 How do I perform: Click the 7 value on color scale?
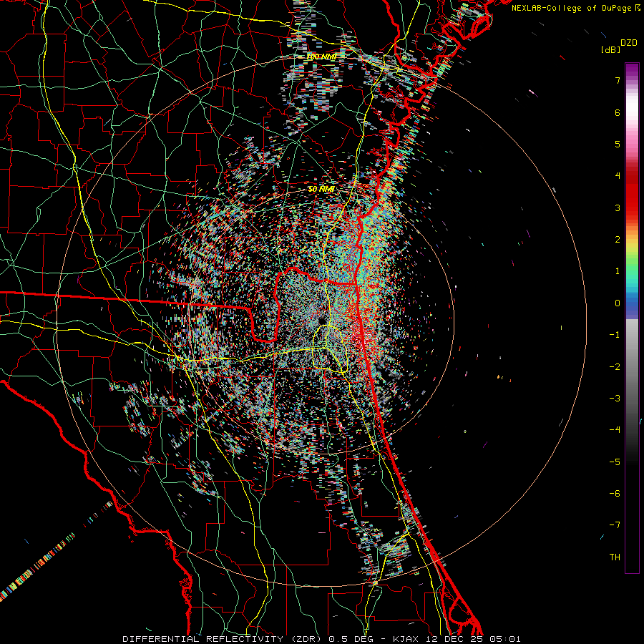(618, 80)
